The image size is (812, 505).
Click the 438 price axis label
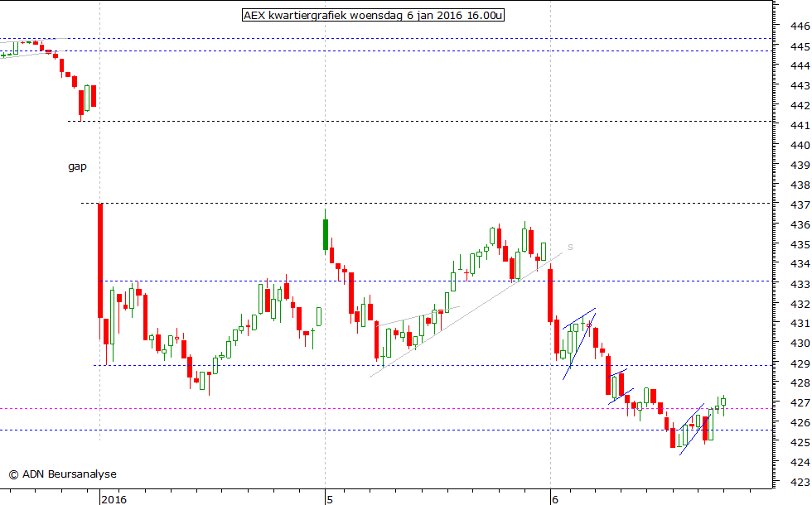800,185
